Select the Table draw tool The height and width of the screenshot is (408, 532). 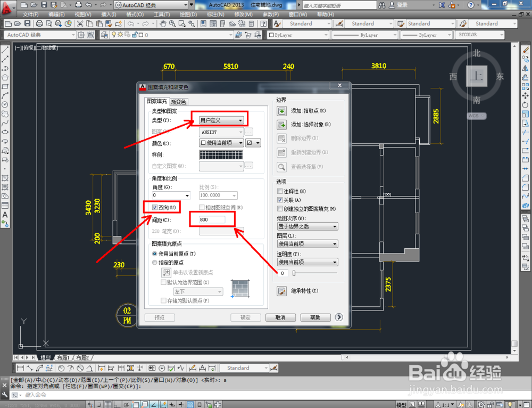tap(5, 206)
